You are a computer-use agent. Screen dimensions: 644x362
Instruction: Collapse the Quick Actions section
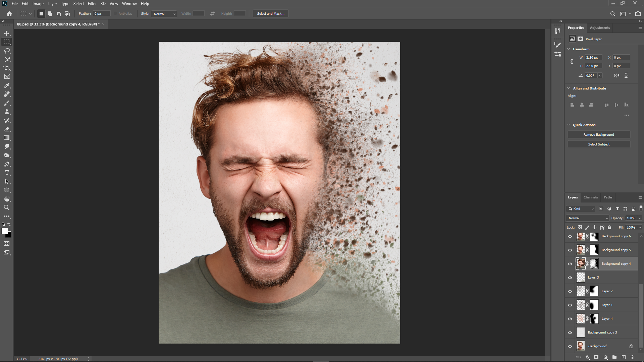click(569, 125)
